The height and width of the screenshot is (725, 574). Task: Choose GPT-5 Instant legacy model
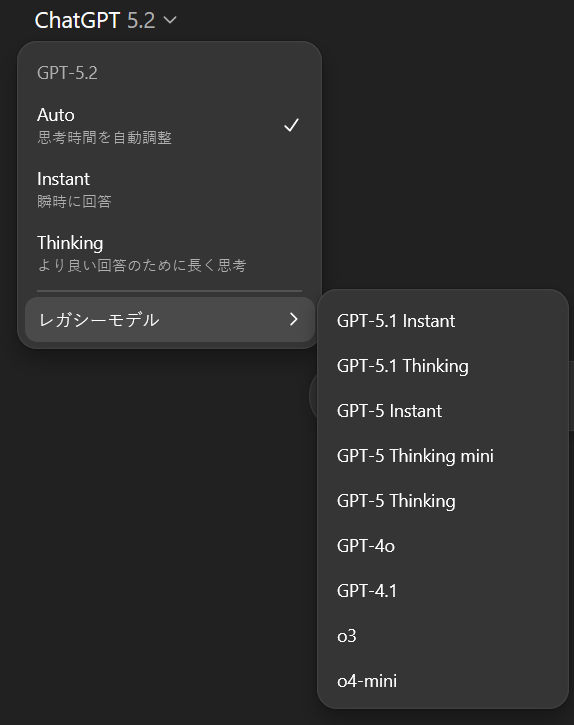(x=443, y=411)
